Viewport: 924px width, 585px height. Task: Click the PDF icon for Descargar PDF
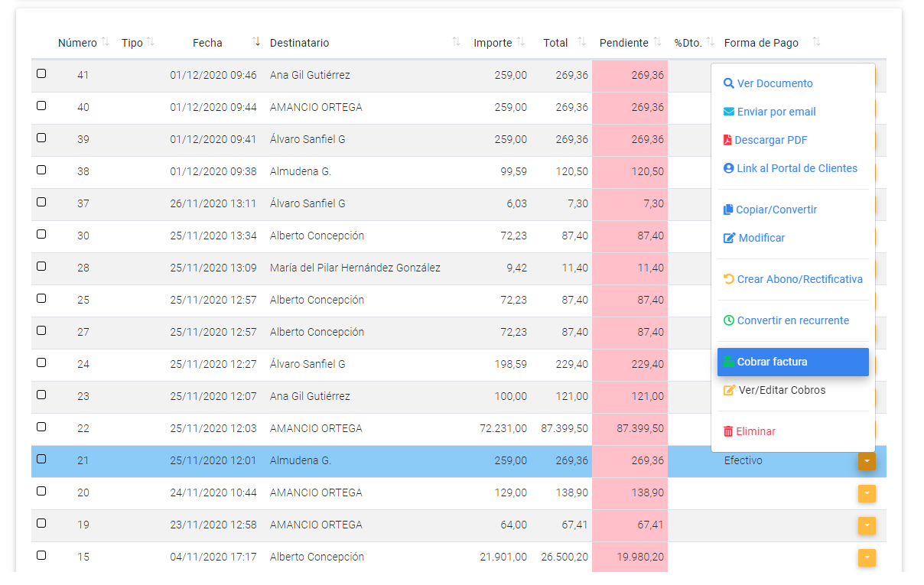point(727,140)
